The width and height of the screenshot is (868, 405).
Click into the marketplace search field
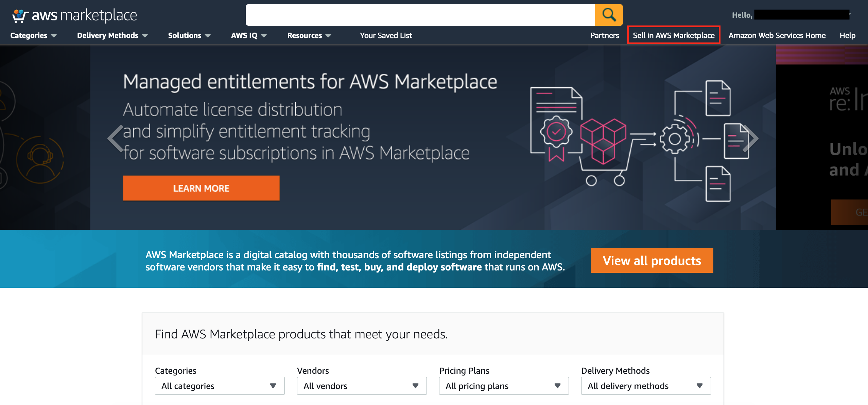pos(420,15)
